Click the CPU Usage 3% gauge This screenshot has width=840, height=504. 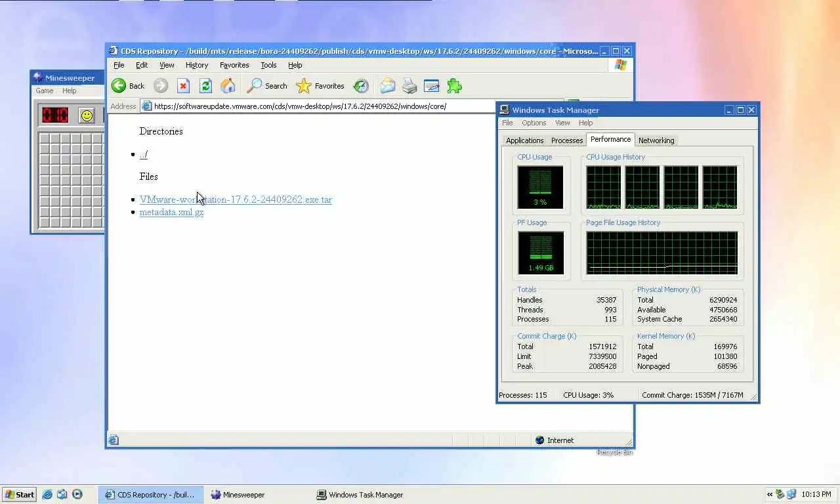(x=540, y=187)
